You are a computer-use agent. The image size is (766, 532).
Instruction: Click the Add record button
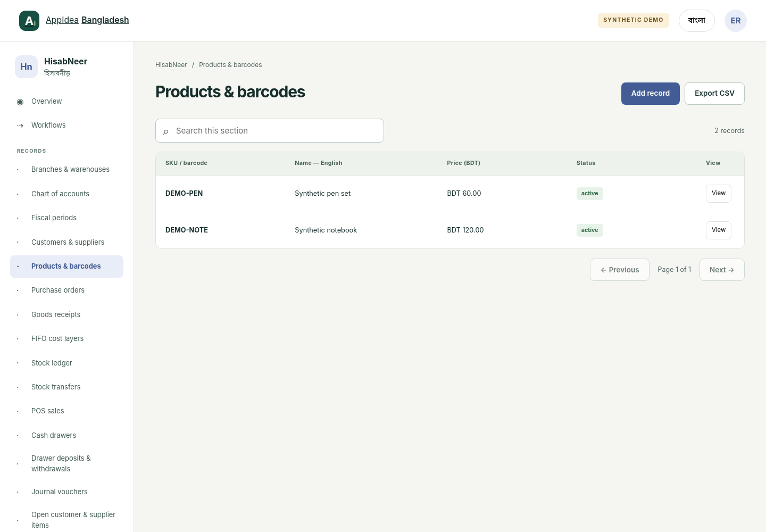(x=651, y=94)
